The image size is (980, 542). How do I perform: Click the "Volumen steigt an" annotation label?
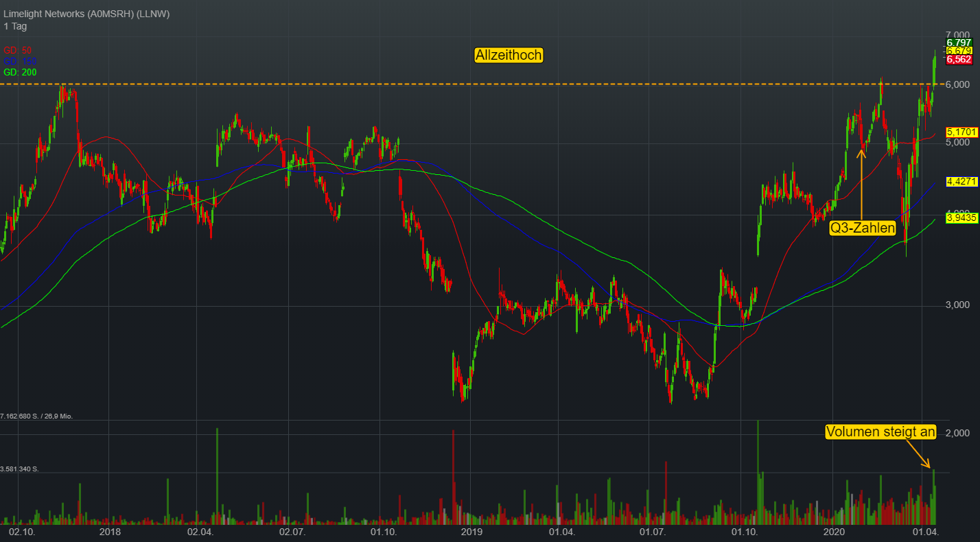pyautogui.click(x=880, y=432)
